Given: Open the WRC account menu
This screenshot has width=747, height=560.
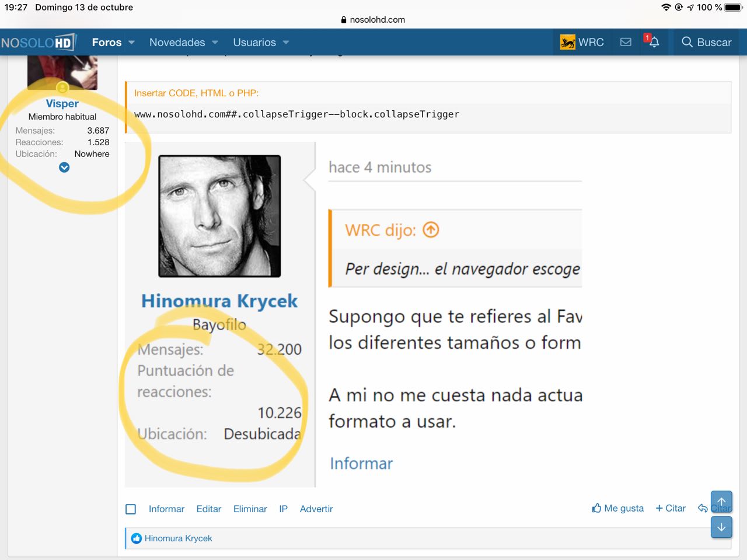Looking at the screenshot, I should point(582,42).
